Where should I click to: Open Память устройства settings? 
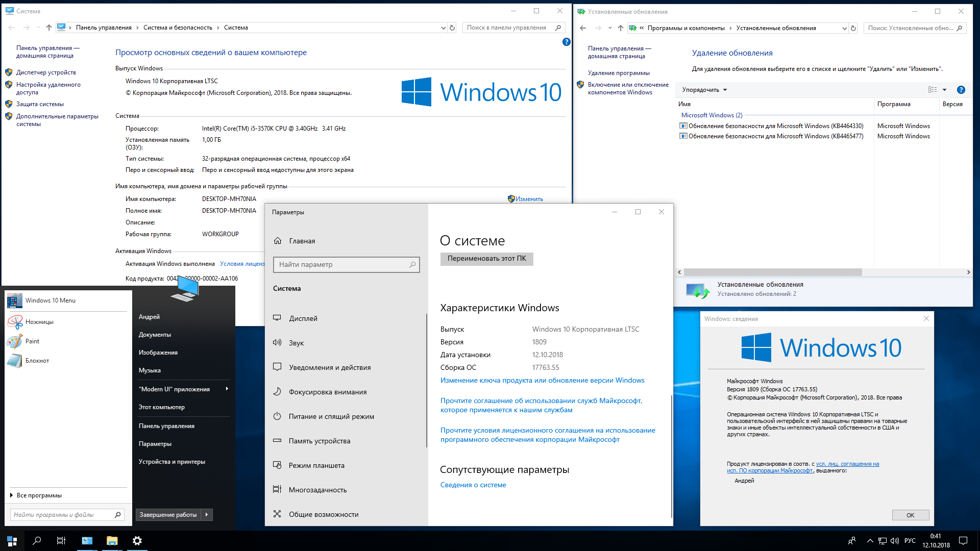pos(320,440)
